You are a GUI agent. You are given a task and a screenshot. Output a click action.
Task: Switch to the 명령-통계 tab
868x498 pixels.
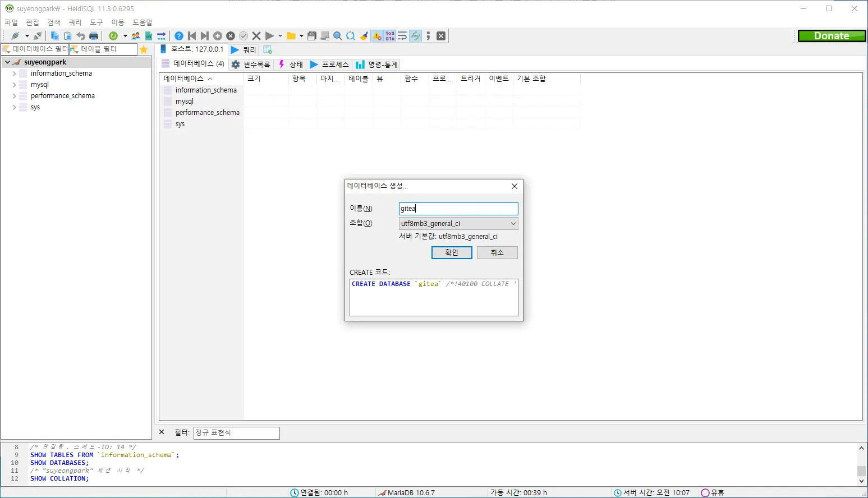(376, 64)
